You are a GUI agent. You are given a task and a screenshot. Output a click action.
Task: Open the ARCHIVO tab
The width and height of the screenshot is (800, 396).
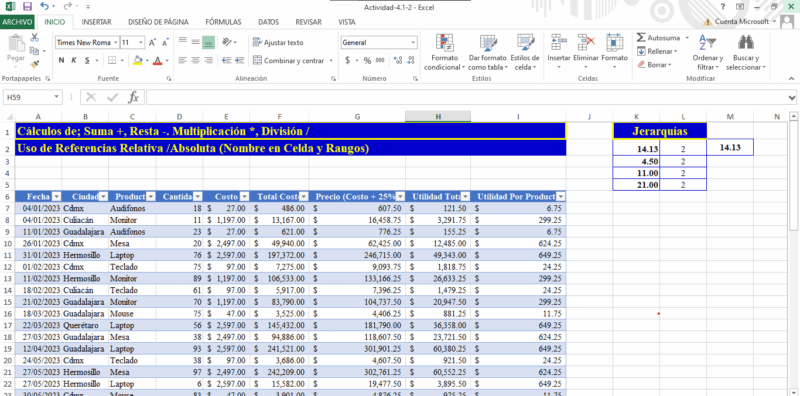coord(17,22)
